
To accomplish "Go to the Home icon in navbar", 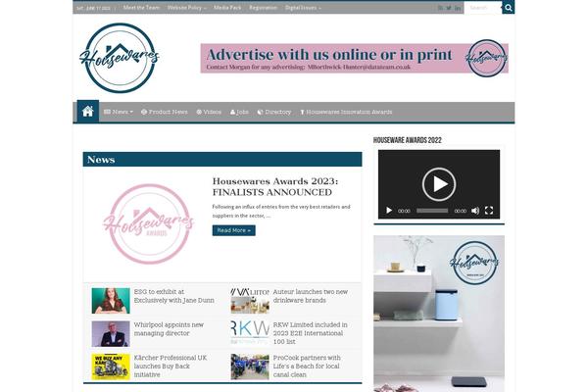I will 88,112.
